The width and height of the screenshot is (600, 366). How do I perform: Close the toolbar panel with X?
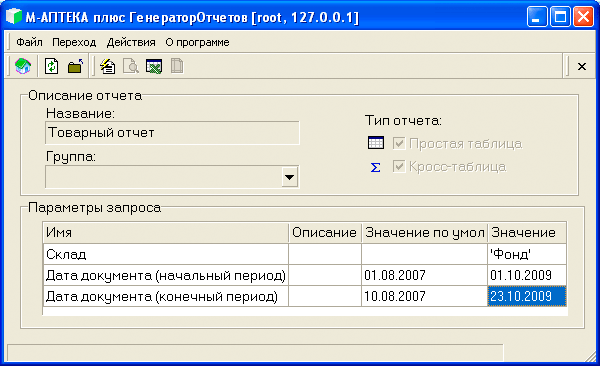pyautogui.click(x=582, y=67)
